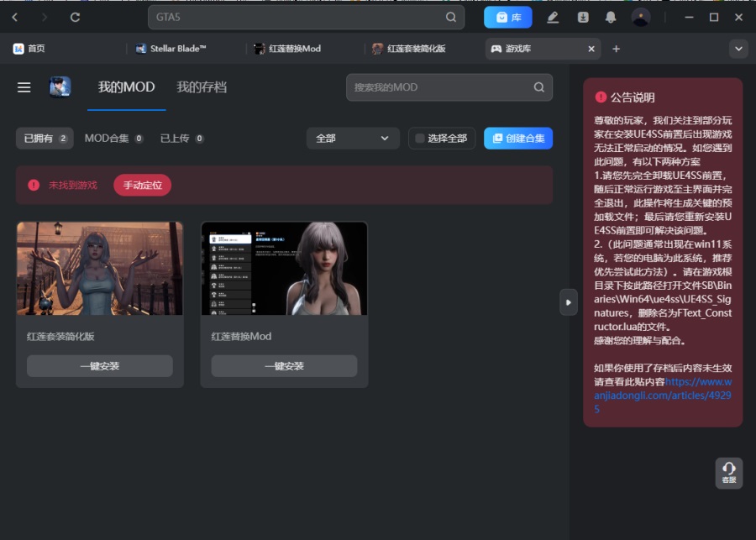Close the 游戏库 tab
The image size is (756, 540).
(591, 49)
